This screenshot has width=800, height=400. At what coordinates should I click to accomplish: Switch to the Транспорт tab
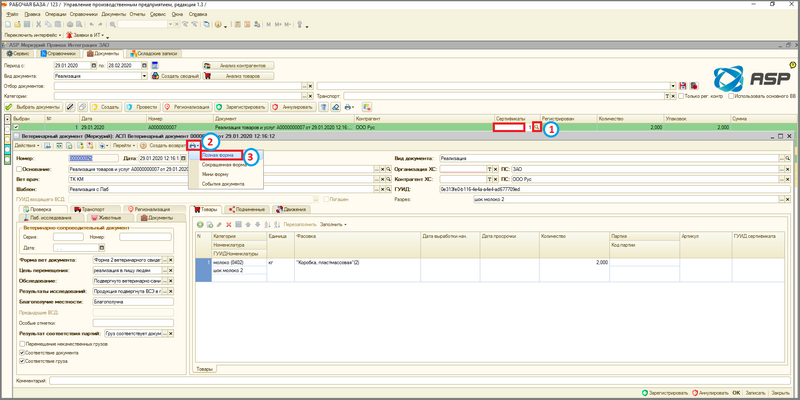[x=94, y=209]
